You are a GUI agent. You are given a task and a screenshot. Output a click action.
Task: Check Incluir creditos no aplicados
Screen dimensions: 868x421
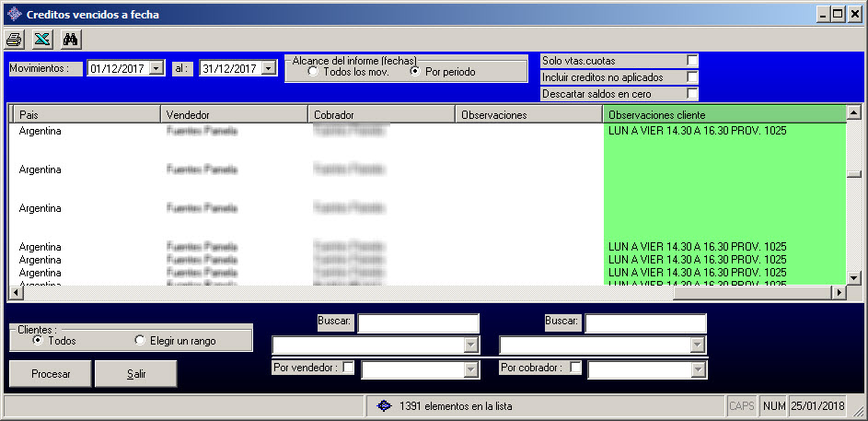coord(692,77)
